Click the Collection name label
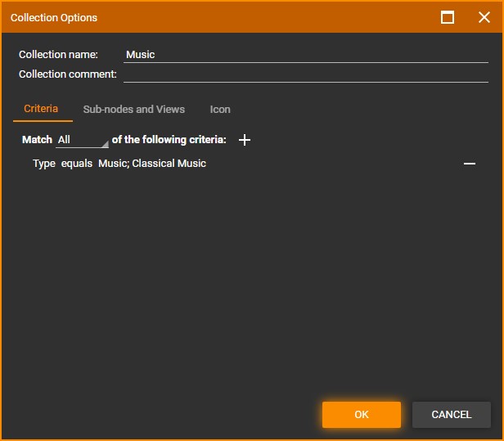This screenshot has width=504, height=441. coord(58,55)
